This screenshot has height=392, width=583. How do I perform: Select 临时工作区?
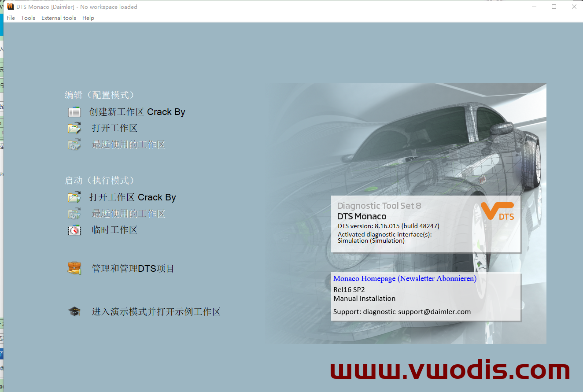[x=114, y=230]
